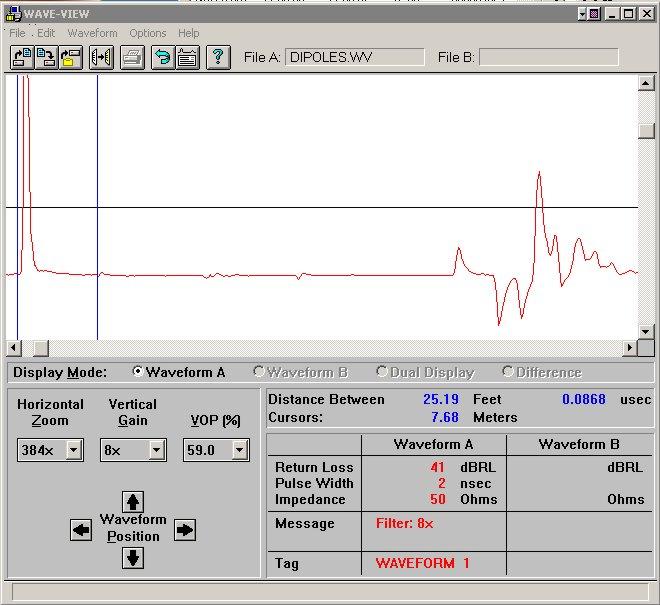Click the 25.19 Feet distance value
The image size is (660, 605).
click(x=441, y=399)
